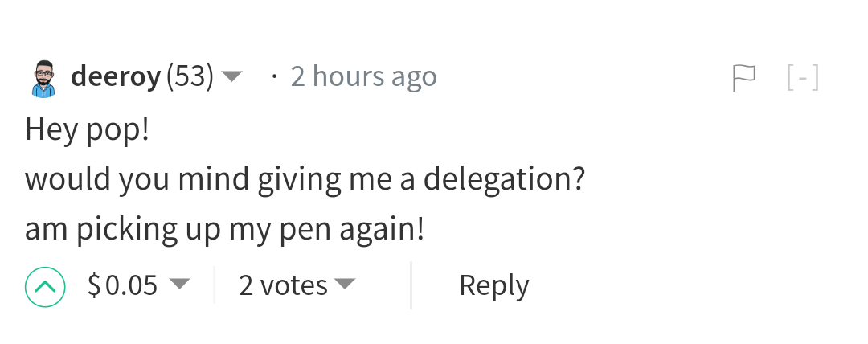Click the $0.05 payout amount
This screenshot has width=868, height=344.
[123, 285]
